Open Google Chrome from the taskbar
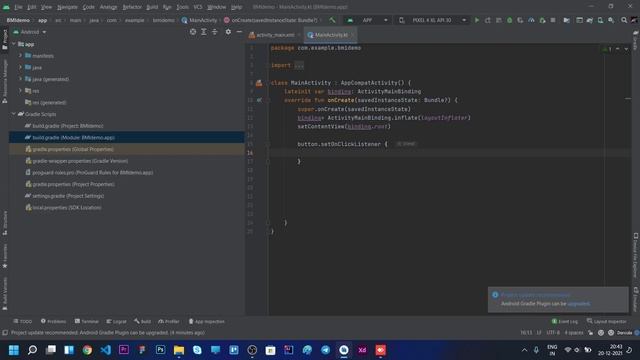 coord(87,350)
